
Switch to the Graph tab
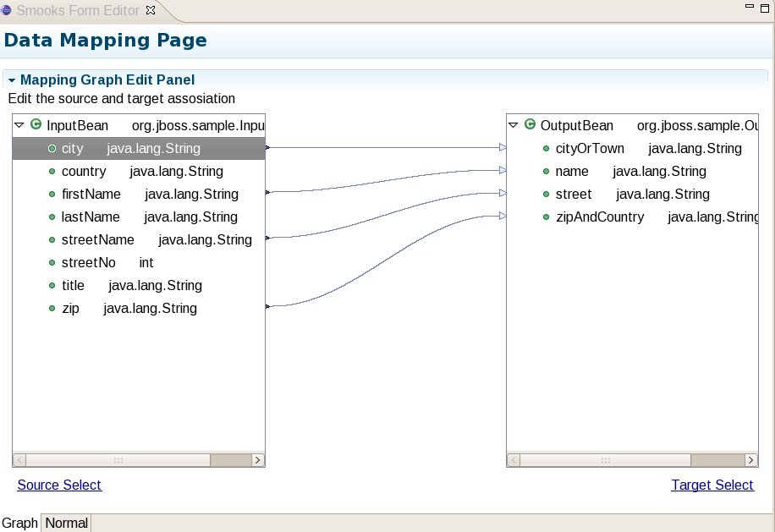click(x=19, y=523)
